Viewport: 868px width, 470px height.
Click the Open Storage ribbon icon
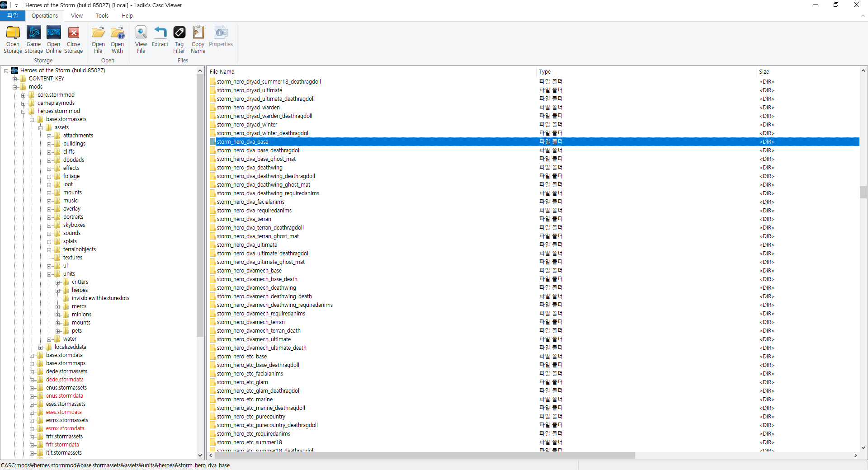(13, 40)
